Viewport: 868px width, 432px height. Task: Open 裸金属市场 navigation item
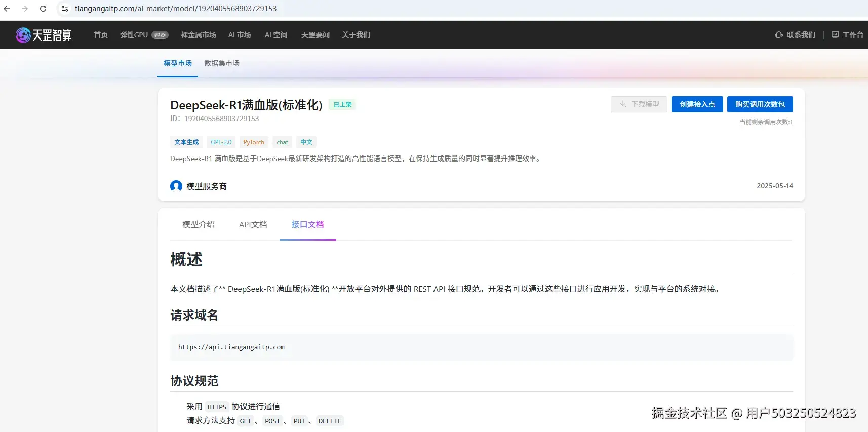(x=199, y=35)
